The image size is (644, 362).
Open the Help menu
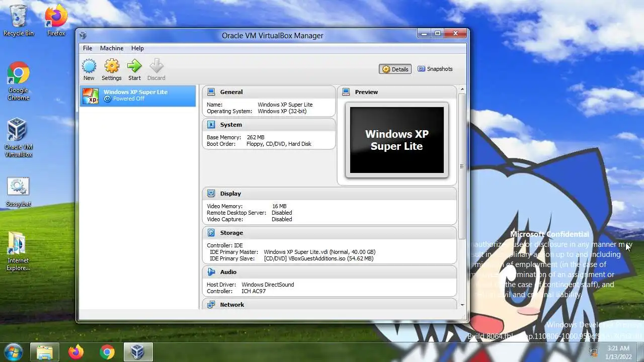(137, 48)
